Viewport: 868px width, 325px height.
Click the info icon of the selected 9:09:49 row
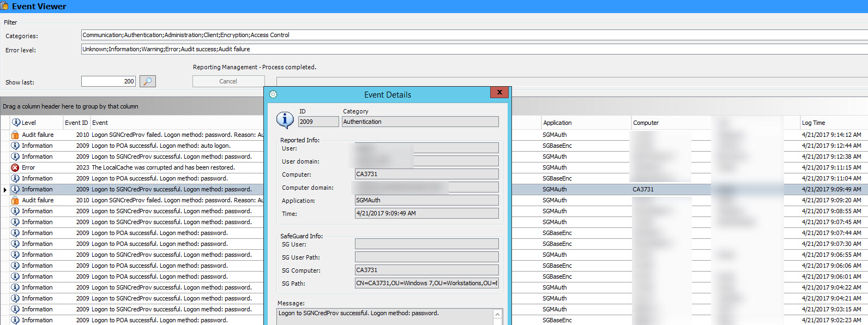tap(15, 189)
